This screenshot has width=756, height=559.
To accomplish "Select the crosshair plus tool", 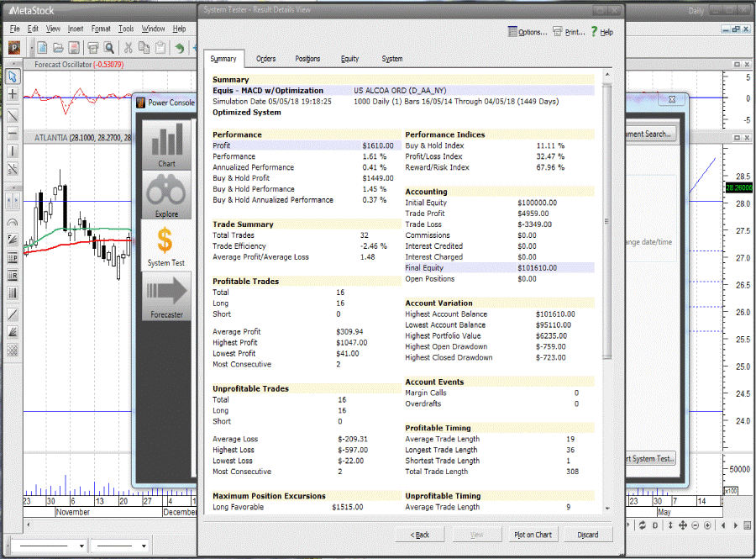I will (x=13, y=94).
